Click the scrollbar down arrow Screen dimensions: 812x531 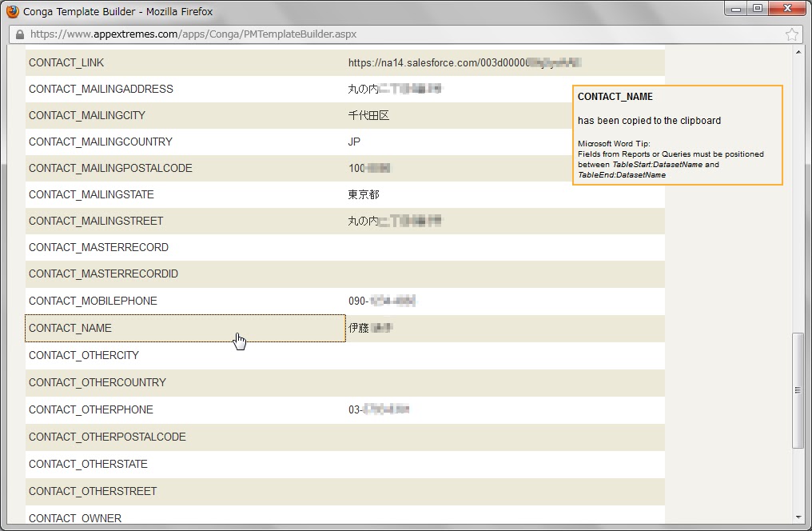click(798, 517)
